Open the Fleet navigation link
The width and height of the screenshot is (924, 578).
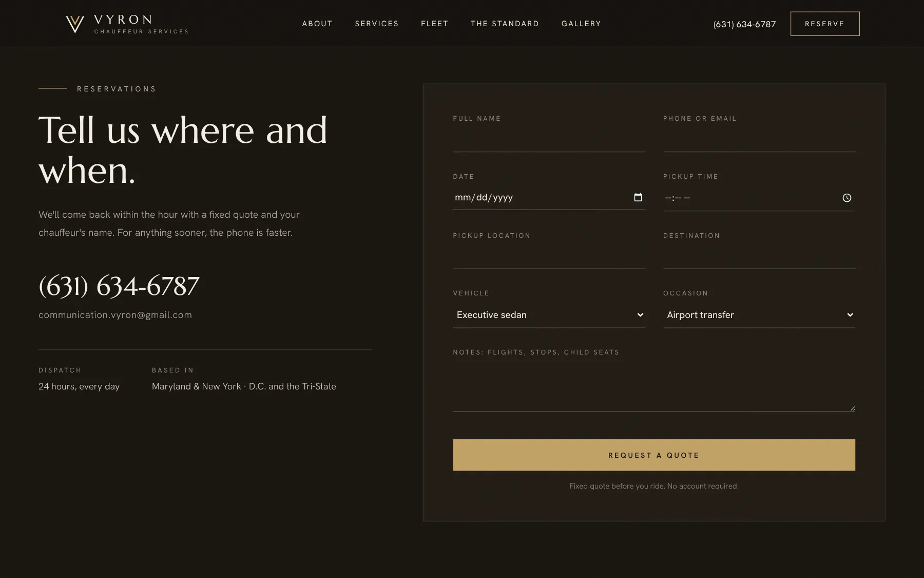tap(435, 24)
